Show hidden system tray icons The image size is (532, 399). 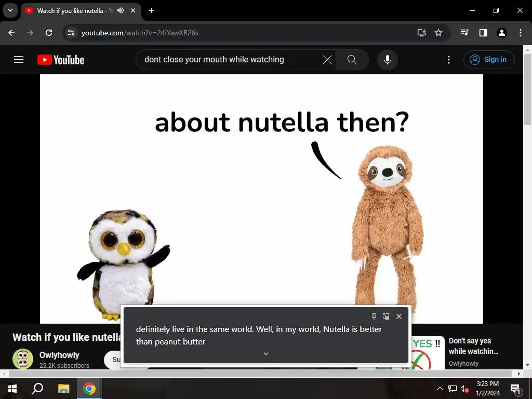pyautogui.click(x=440, y=389)
